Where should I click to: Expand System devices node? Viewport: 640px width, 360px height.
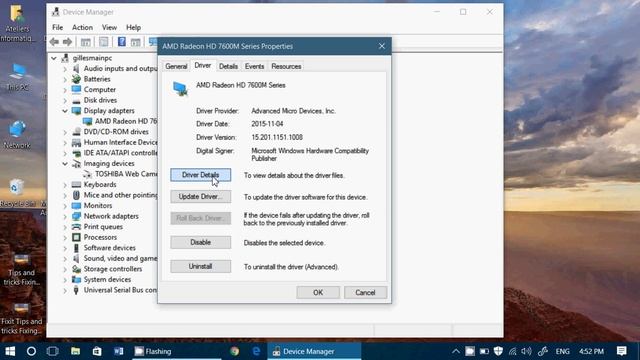click(65, 280)
